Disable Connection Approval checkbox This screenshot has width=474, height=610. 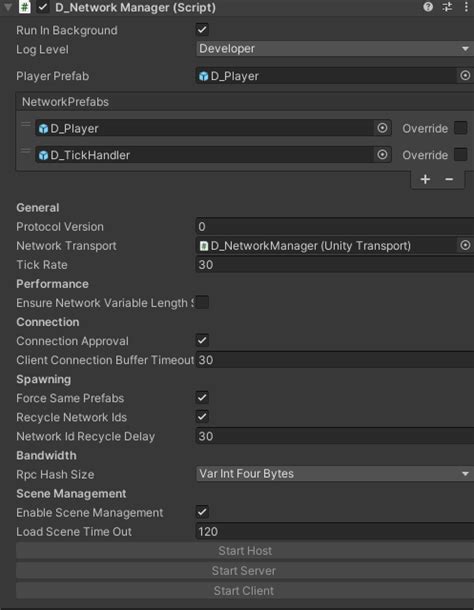tap(202, 340)
